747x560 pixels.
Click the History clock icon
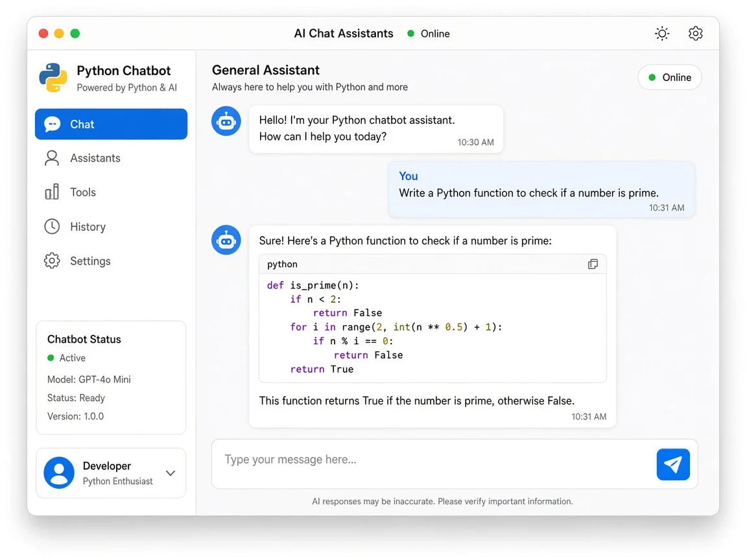point(52,227)
